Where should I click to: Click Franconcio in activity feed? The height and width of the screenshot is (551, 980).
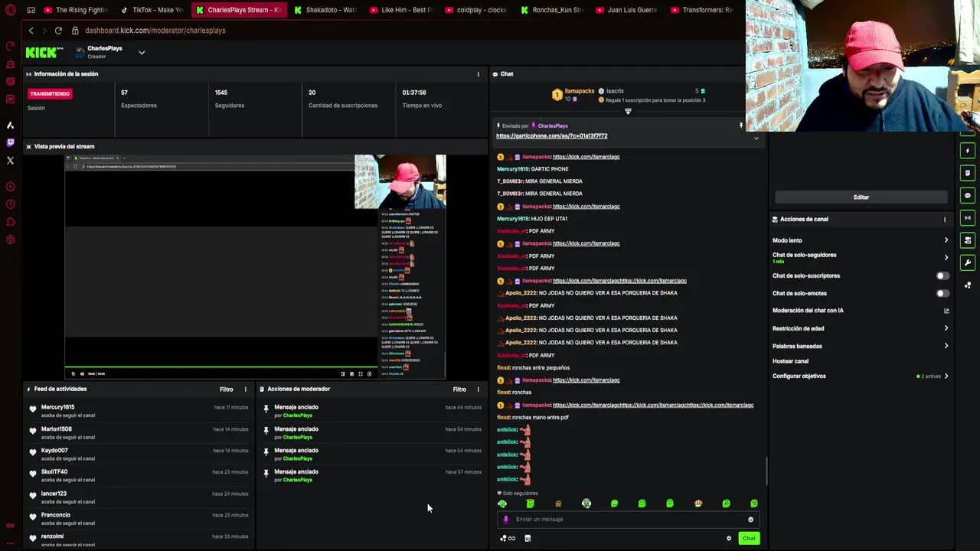[x=56, y=516]
